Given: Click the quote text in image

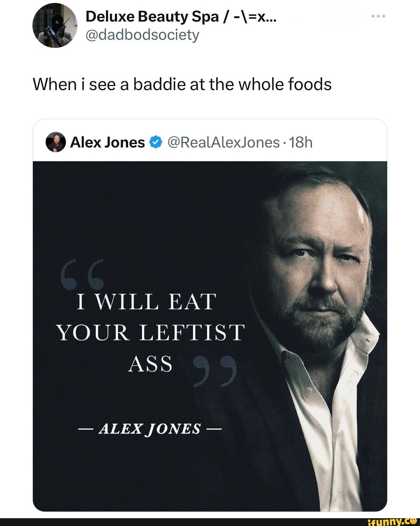Looking at the screenshot, I should tap(151, 333).
